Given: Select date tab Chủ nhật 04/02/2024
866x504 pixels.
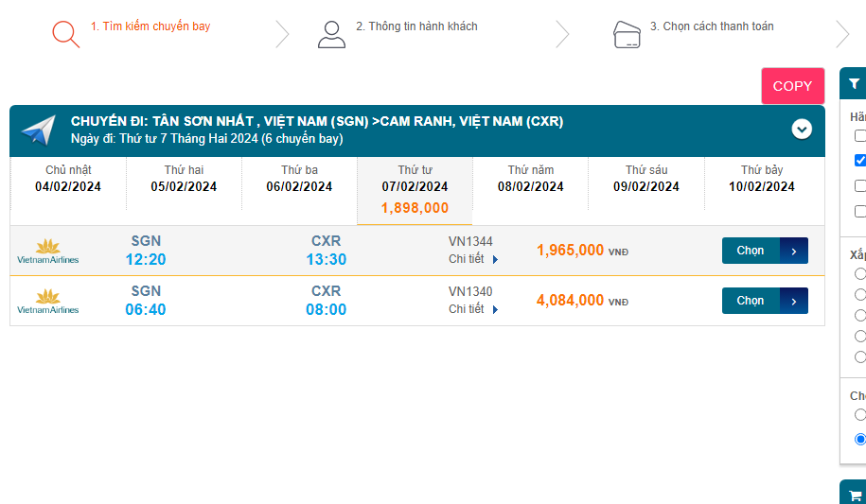Looking at the screenshot, I should (x=68, y=183).
